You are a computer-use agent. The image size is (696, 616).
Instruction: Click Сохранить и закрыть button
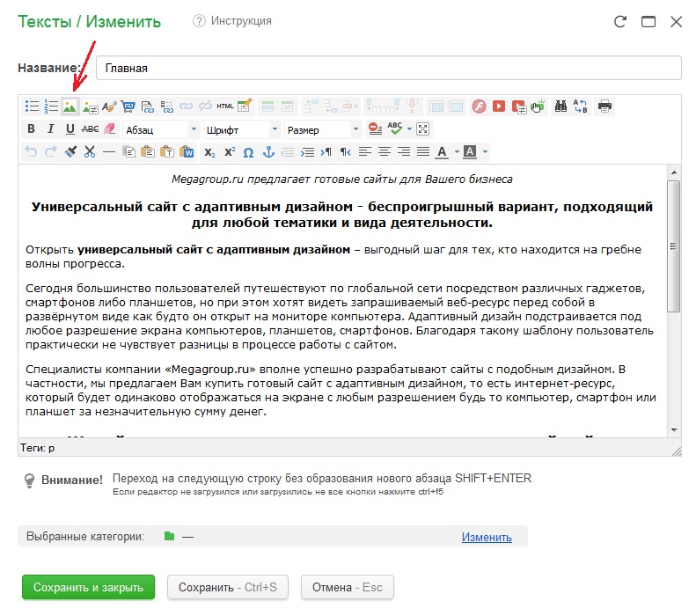(88, 587)
